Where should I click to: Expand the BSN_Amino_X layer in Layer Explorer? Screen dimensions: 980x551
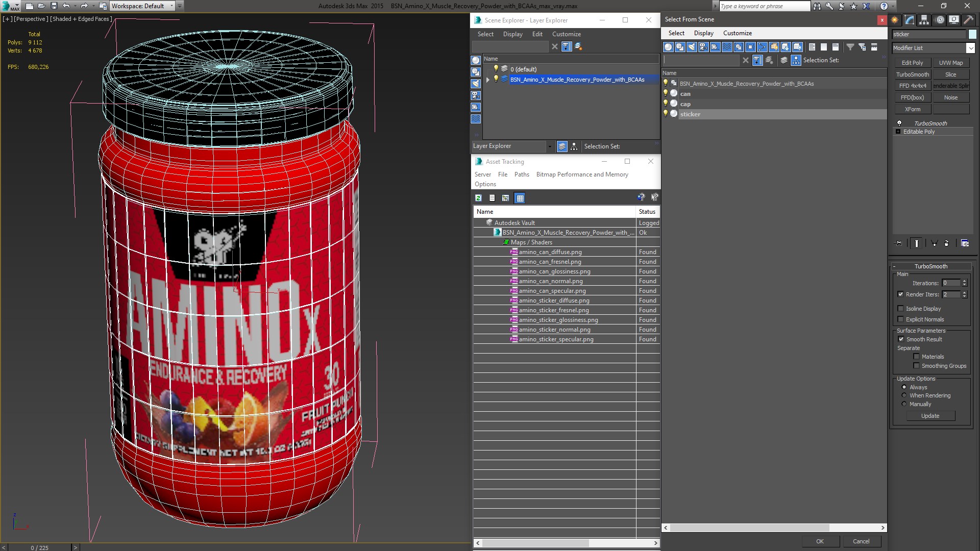(488, 80)
